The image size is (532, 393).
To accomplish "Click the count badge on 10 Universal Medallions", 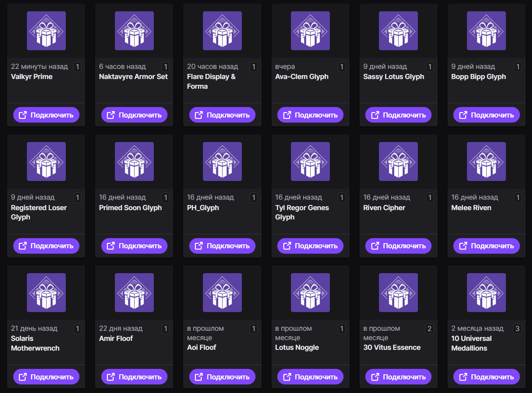I will (517, 328).
